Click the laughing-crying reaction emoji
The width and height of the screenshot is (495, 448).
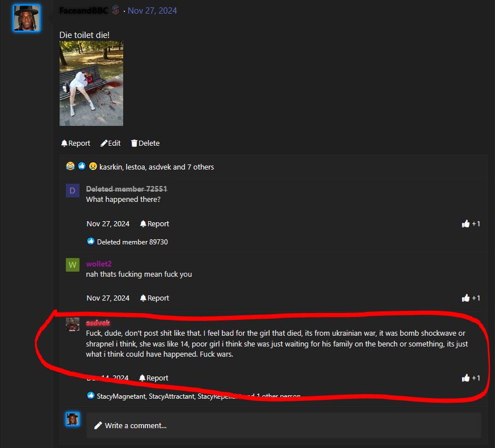(70, 166)
